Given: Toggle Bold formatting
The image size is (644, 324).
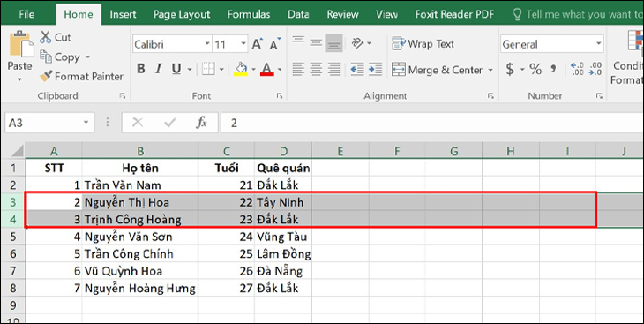Looking at the screenshot, I should coord(141,69).
